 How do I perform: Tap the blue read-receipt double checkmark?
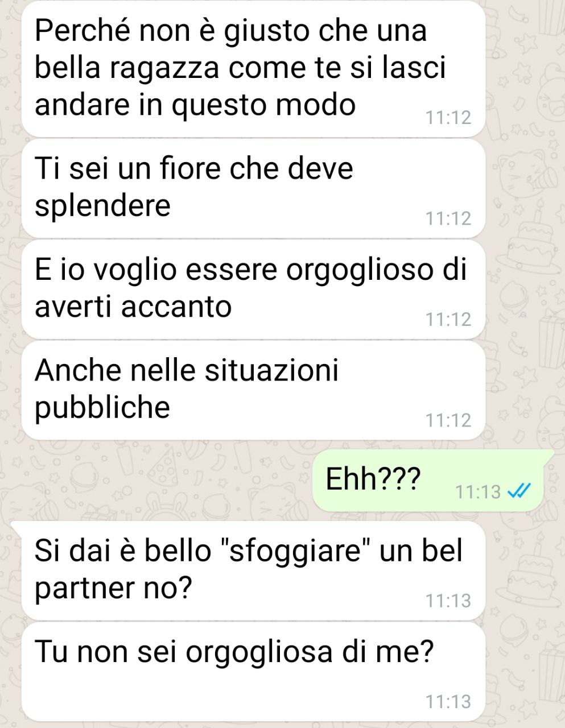(519, 491)
